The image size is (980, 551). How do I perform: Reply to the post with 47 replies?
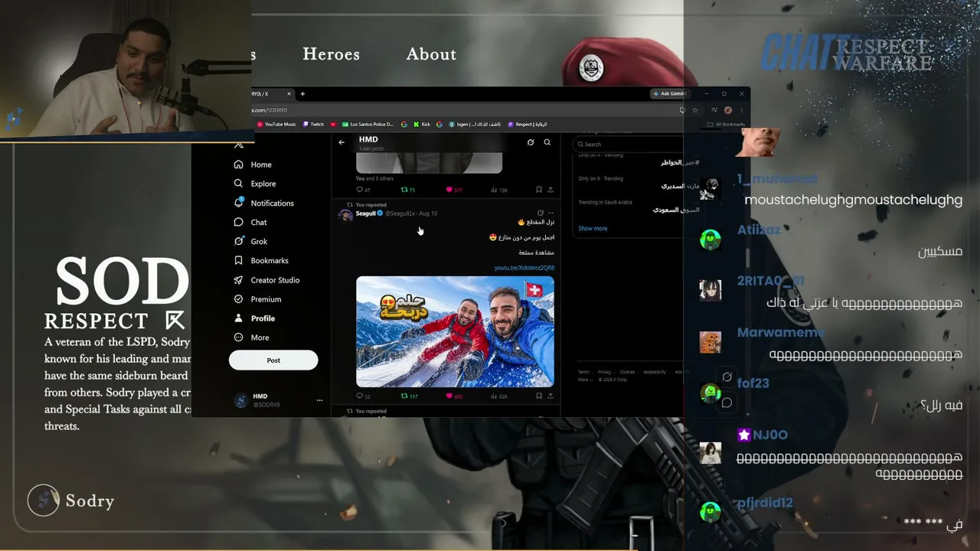pos(363,190)
